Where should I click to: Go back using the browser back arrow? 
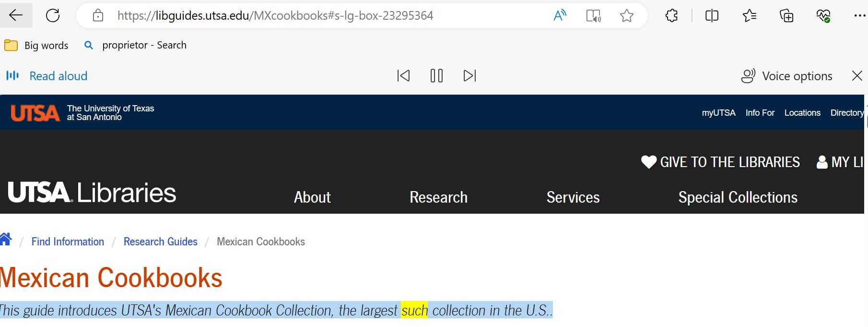pyautogui.click(x=16, y=15)
